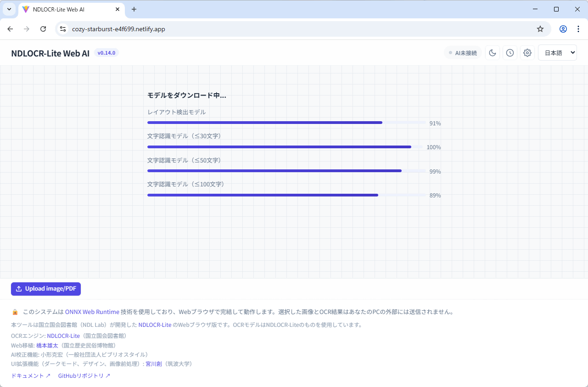Expand the tab search chevron
588x387 pixels.
click(x=9, y=9)
